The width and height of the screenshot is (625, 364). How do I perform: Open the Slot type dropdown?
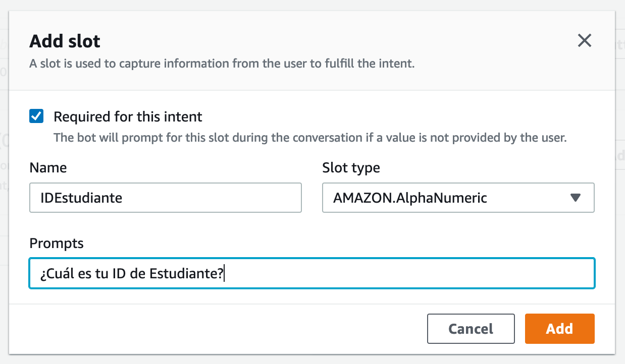click(457, 198)
